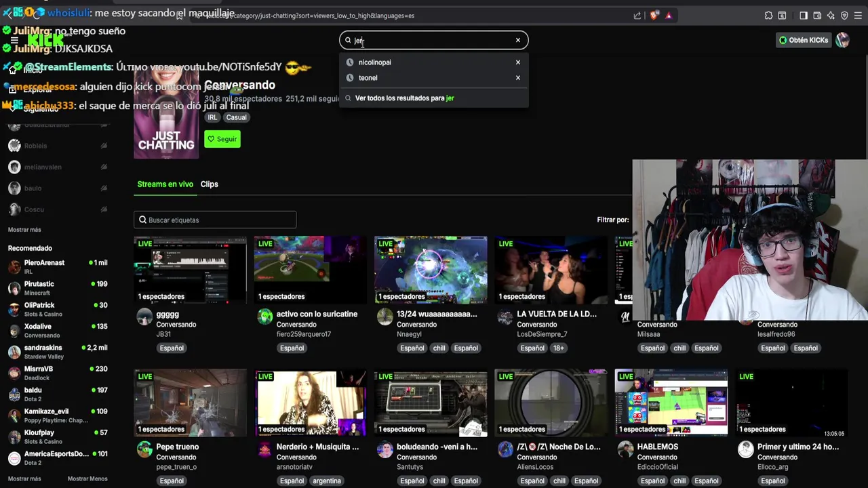Click the share page icon in address bar
The width and height of the screenshot is (868, 488).
click(x=637, y=16)
